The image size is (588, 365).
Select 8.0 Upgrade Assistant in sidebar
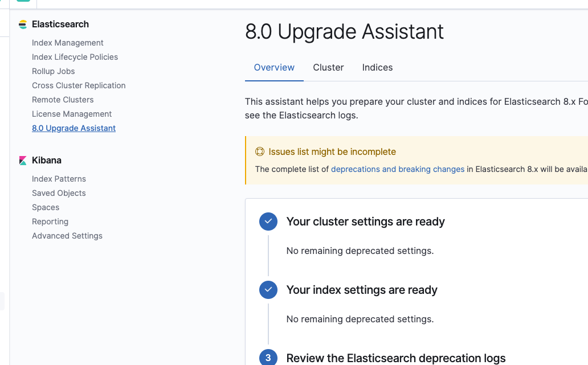74,128
